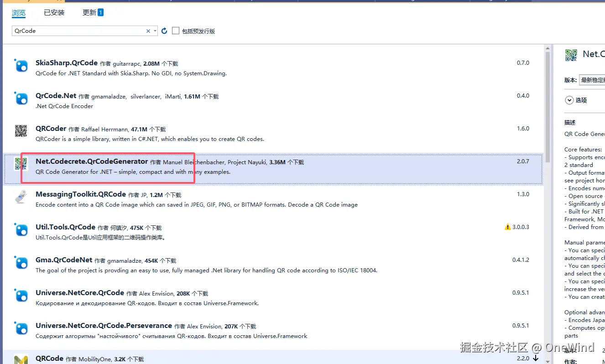The image size is (605, 364).
Task: Select the Universe.NetCore.QrCode package title
Action: pyautogui.click(x=80, y=293)
